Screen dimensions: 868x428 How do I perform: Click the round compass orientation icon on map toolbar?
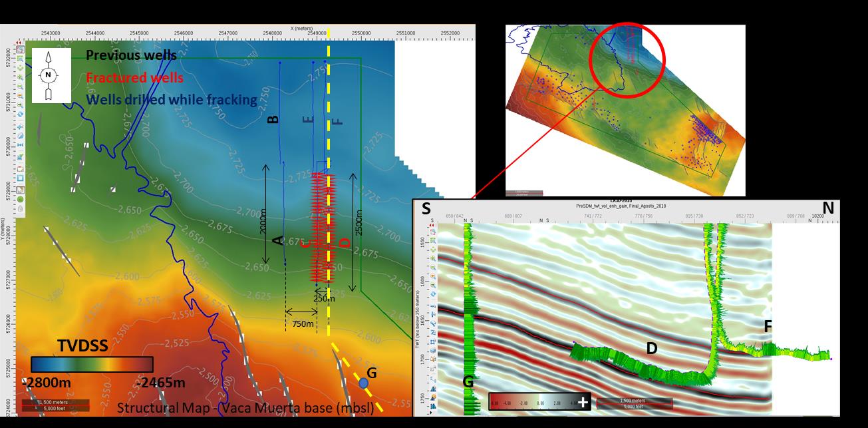point(20,136)
